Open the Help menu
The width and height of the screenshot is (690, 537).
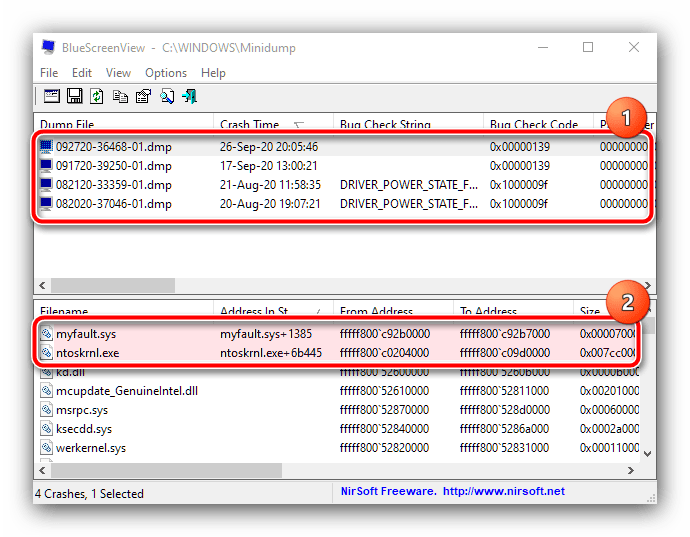(213, 73)
